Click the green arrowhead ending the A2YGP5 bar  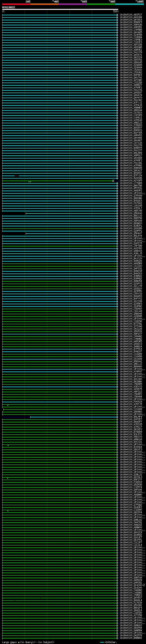point(113,181)
